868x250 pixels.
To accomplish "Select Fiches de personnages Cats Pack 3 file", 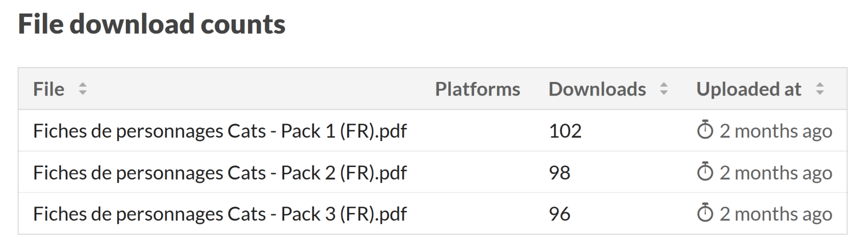I will pos(220,214).
